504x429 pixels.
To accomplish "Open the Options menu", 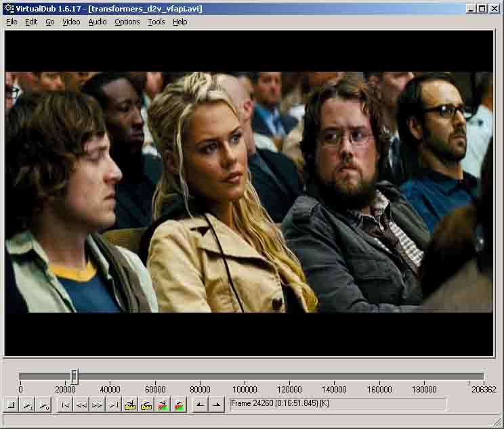I will 127,22.
